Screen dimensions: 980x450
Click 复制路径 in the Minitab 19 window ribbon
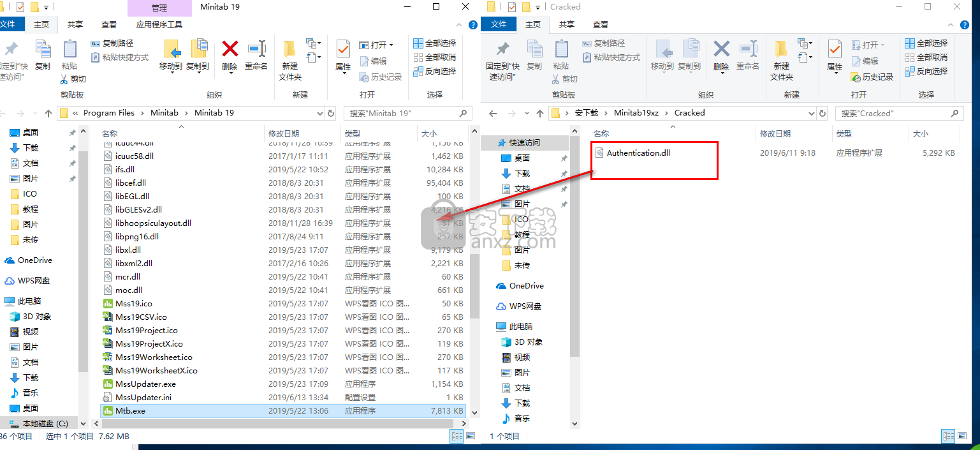(x=112, y=43)
